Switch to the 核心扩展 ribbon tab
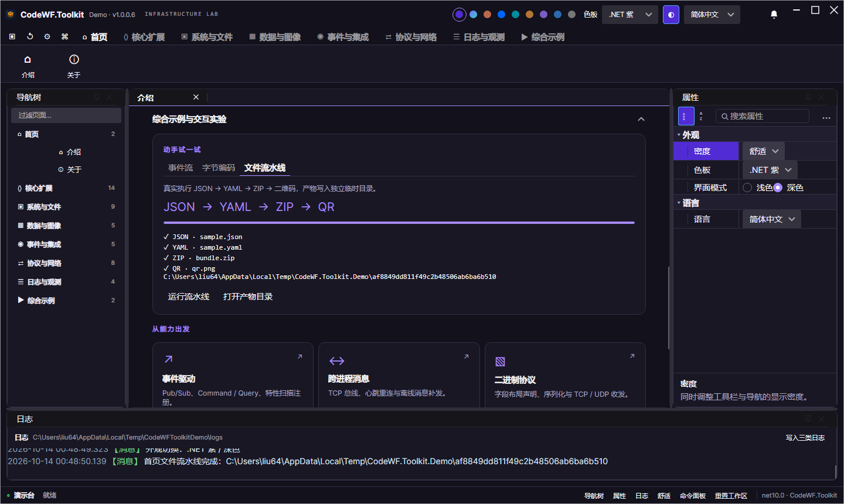 point(144,37)
